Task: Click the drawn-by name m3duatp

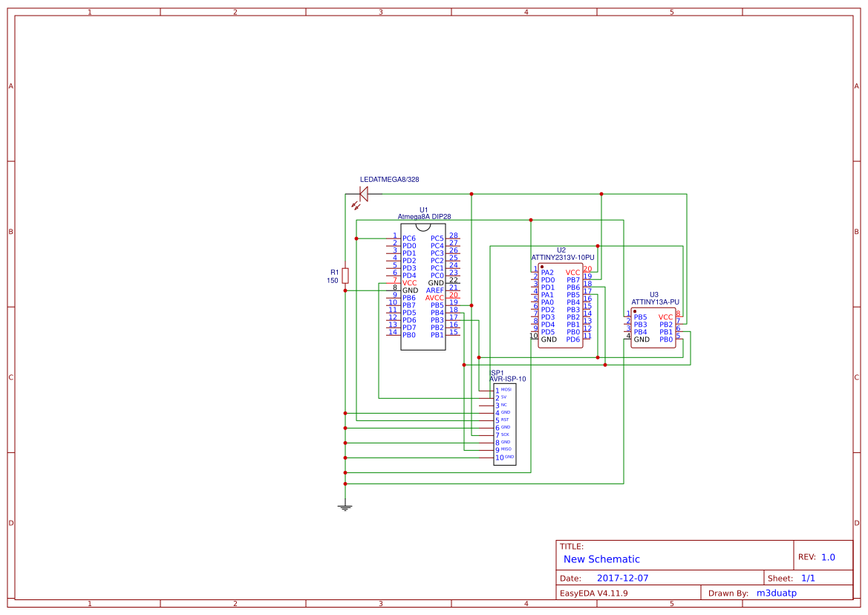Action: (777, 593)
